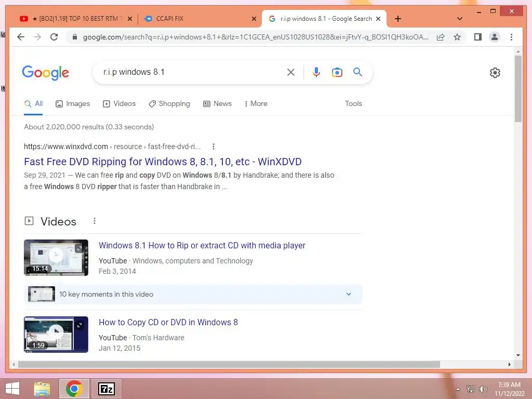This screenshot has width=532, height=399.
Task: Click Chrome icon in taskbar
Action: (74, 389)
